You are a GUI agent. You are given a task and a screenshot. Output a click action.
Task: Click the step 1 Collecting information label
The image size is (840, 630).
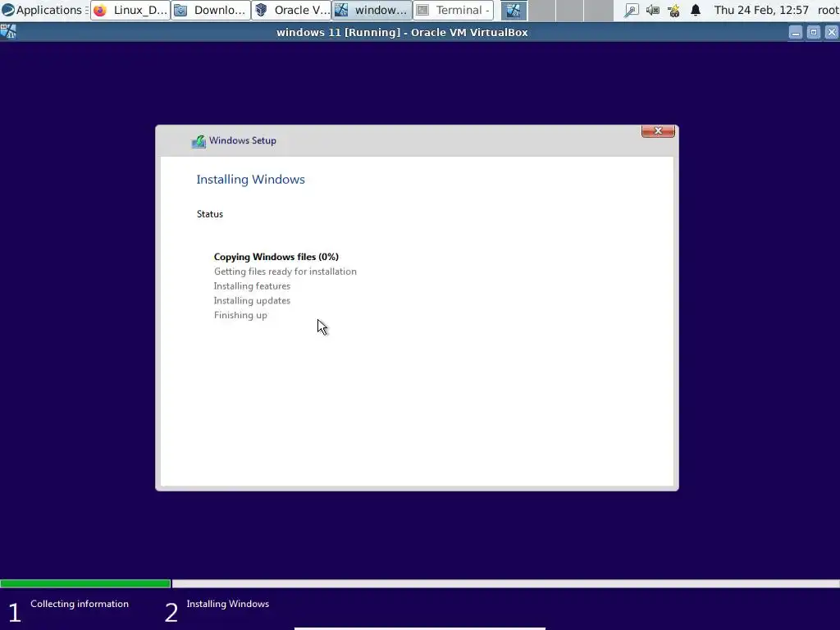pyautogui.click(x=80, y=604)
